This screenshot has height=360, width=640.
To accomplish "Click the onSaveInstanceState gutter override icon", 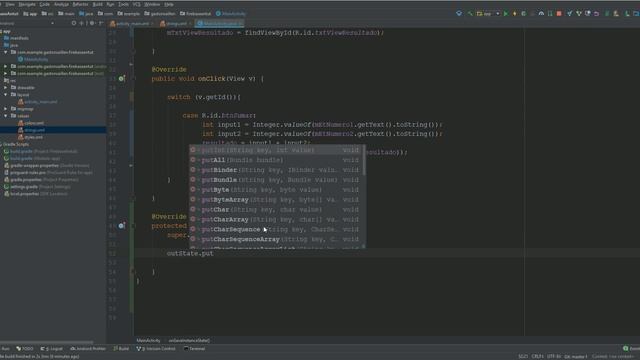I will coord(122,225).
